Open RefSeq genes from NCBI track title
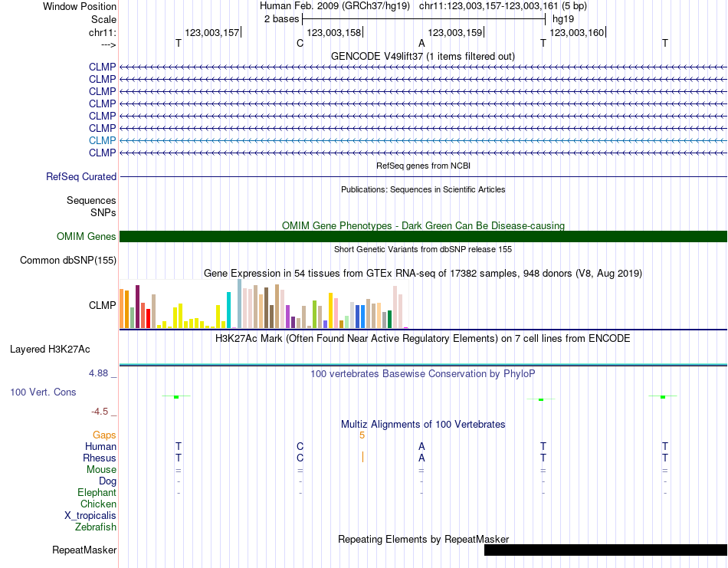The width and height of the screenshot is (728, 568). pos(423,166)
